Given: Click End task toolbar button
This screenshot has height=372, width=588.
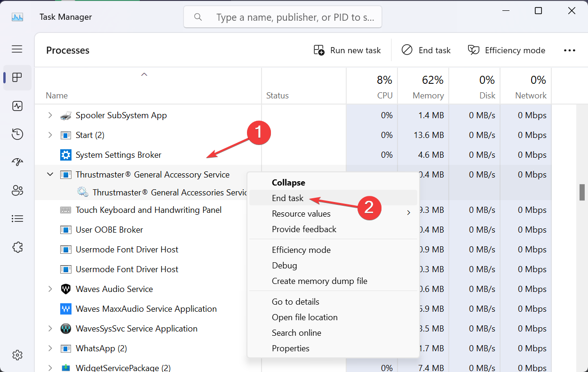Looking at the screenshot, I should pyautogui.click(x=426, y=50).
